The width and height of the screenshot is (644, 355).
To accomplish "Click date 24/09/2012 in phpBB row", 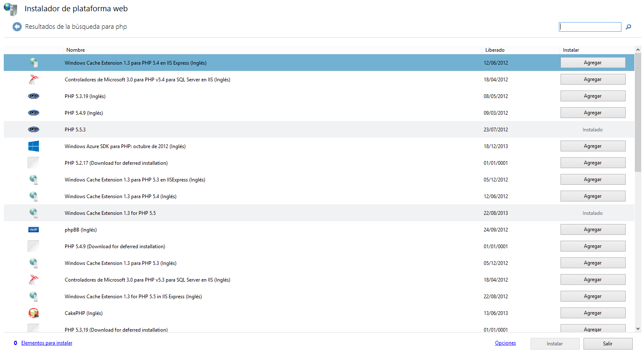I will (496, 230).
